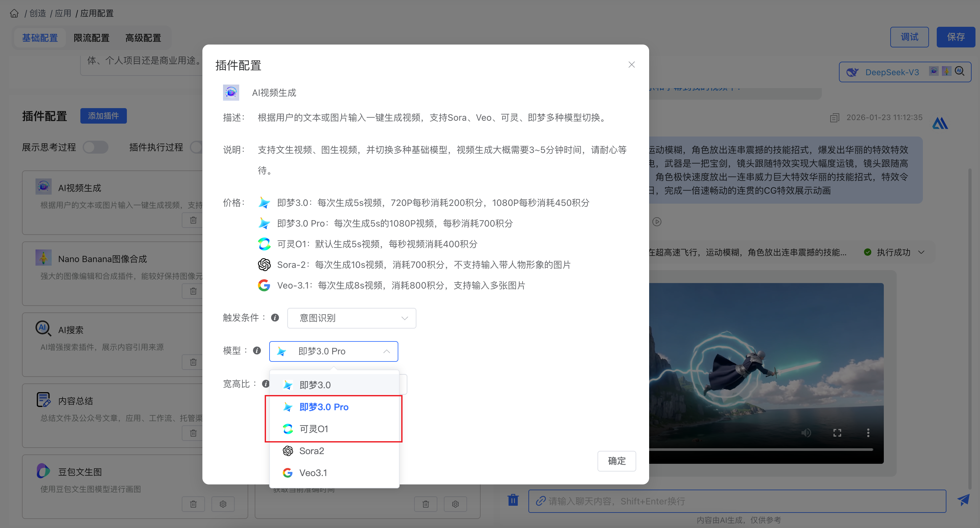980x528 pixels.
Task: Click the chat input field
Action: (737, 501)
